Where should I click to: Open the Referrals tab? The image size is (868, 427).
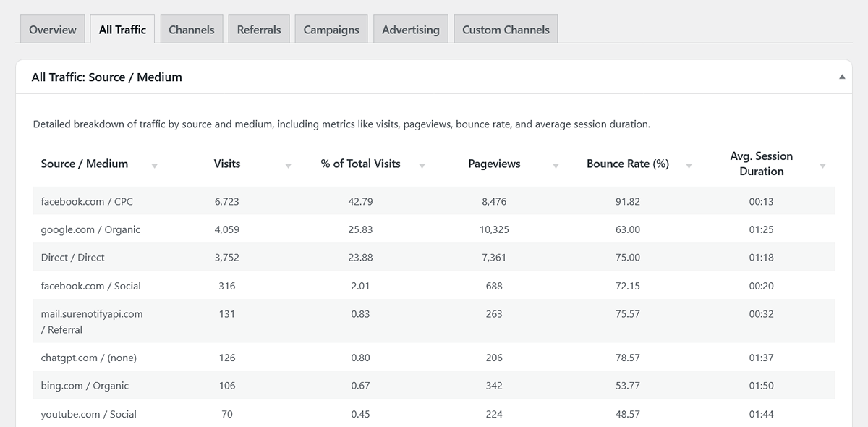pyautogui.click(x=259, y=29)
